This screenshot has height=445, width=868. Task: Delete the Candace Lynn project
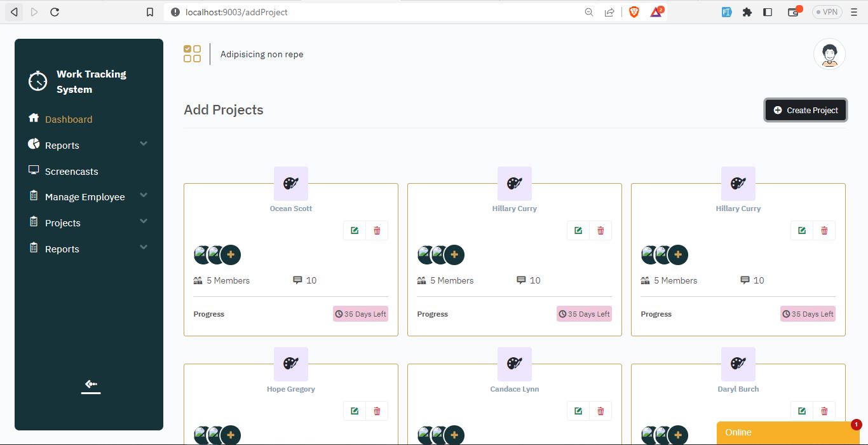[600, 411]
